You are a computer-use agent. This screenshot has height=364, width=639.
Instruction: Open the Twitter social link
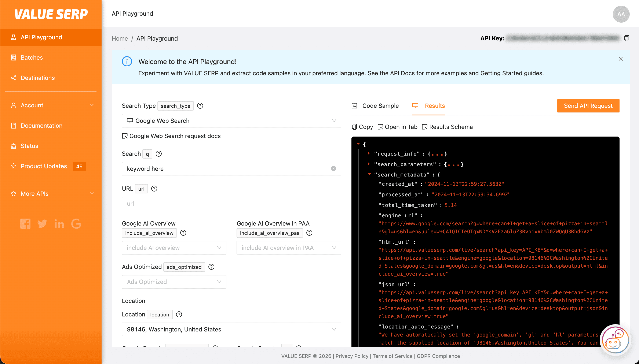pyautogui.click(x=42, y=224)
